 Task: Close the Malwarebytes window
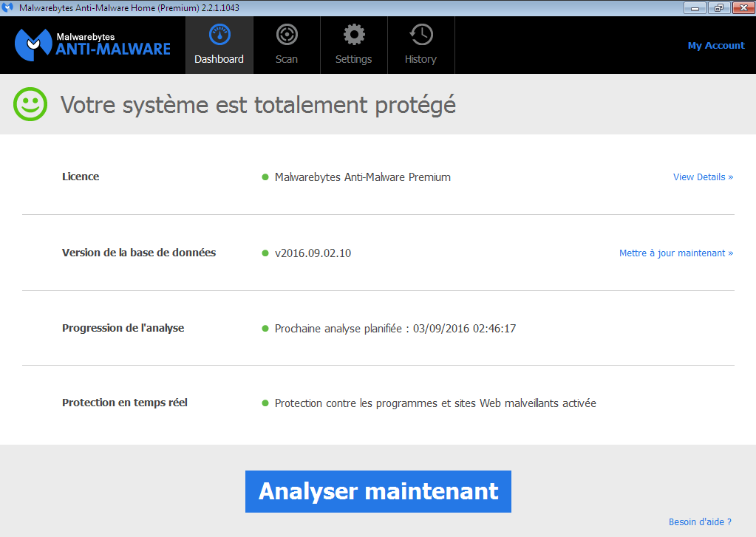click(x=743, y=7)
